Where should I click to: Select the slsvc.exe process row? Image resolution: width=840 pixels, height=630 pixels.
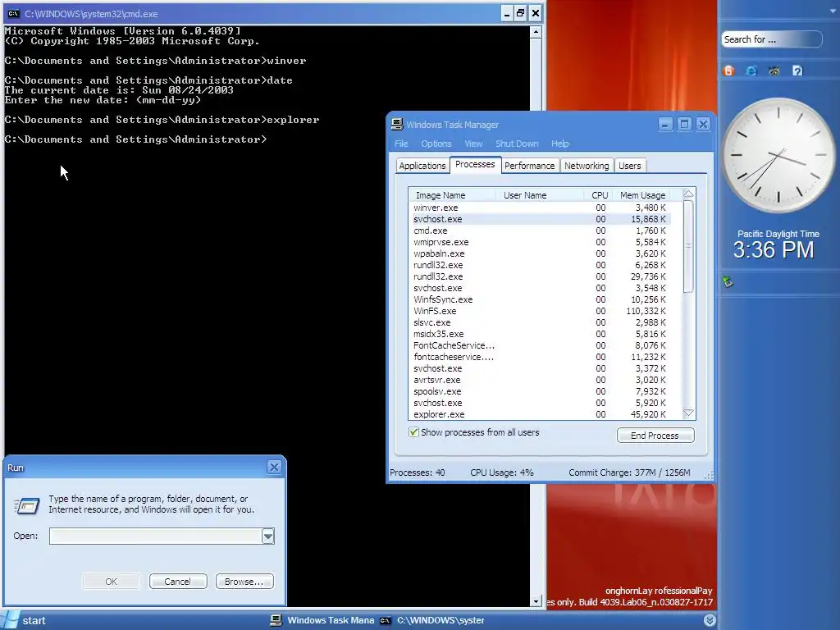coord(540,322)
